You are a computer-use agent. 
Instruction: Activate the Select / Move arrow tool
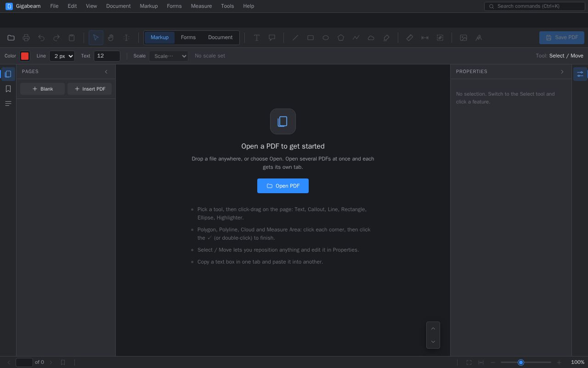pyautogui.click(x=96, y=38)
